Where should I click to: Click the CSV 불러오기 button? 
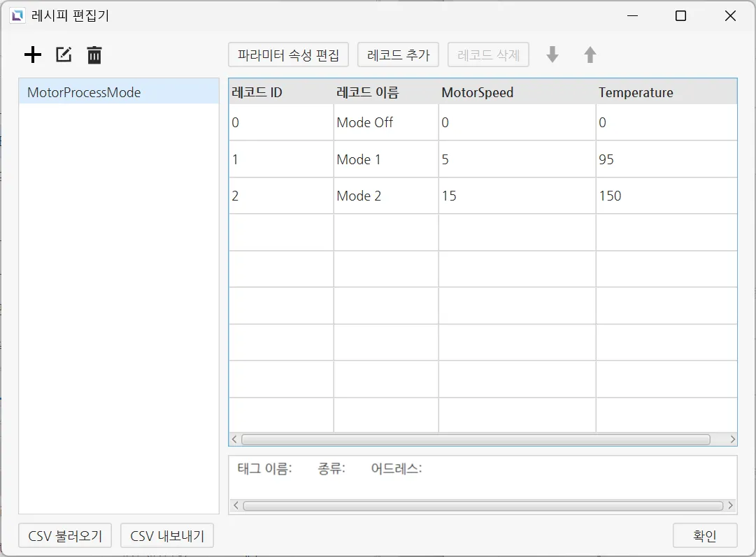(65, 536)
